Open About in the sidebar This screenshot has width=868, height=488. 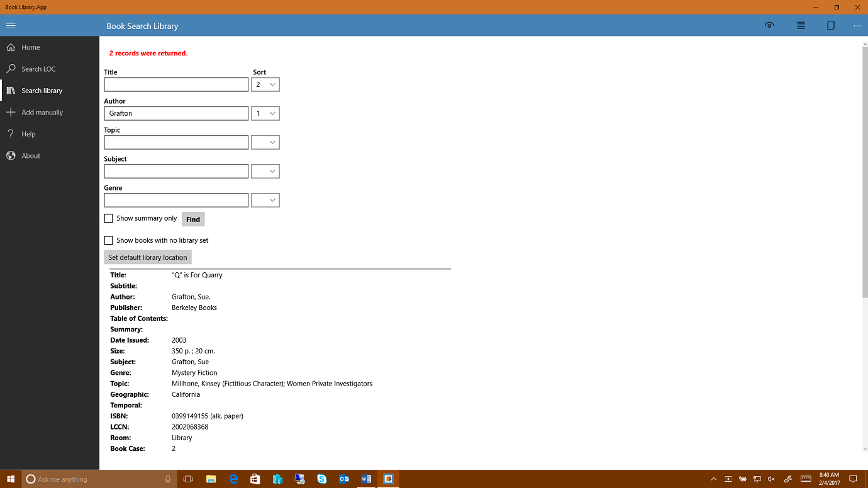click(x=50, y=156)
